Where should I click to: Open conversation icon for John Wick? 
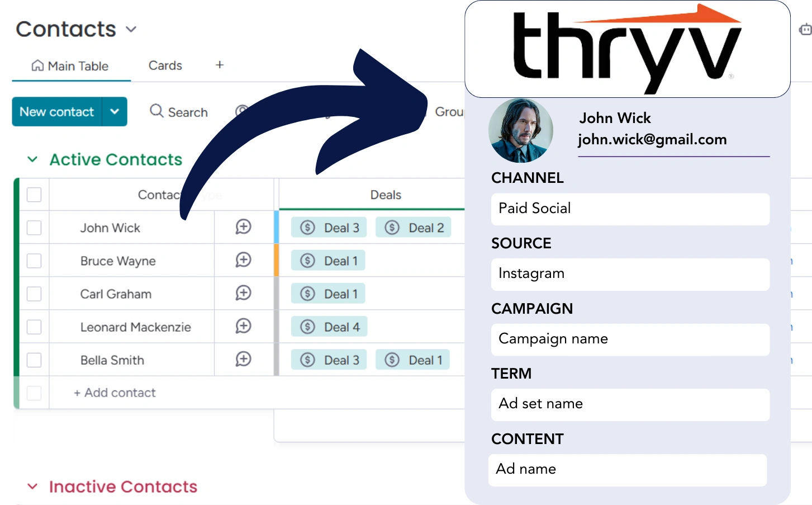click(x=243, y=227)
